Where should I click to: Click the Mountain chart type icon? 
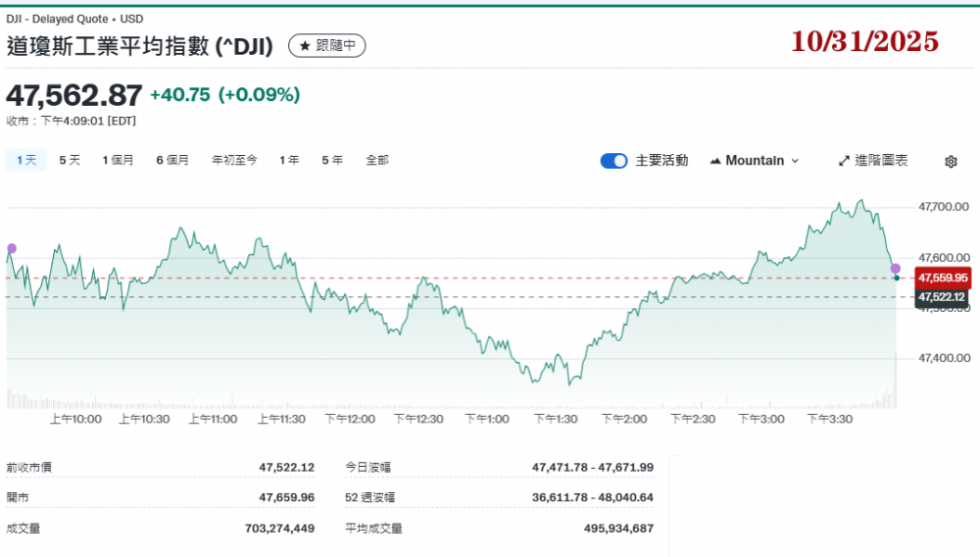pyautogui.click(x=715, y=161)
